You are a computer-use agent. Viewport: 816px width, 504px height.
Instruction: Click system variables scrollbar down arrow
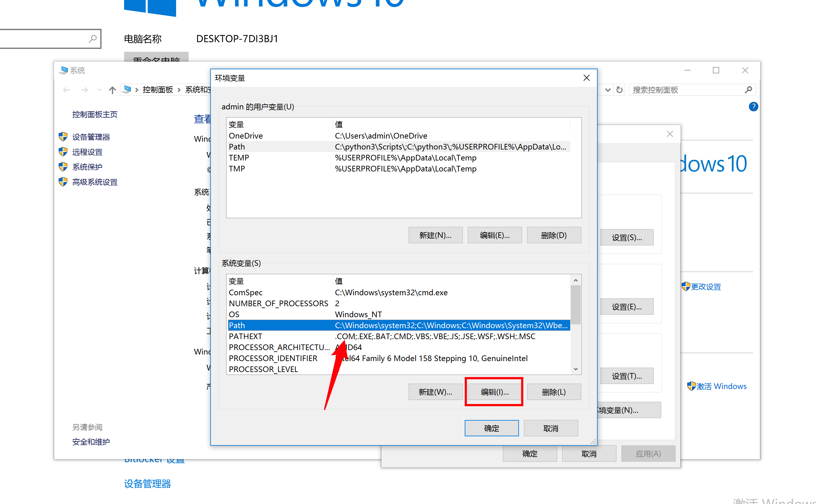tap(575, 369)
